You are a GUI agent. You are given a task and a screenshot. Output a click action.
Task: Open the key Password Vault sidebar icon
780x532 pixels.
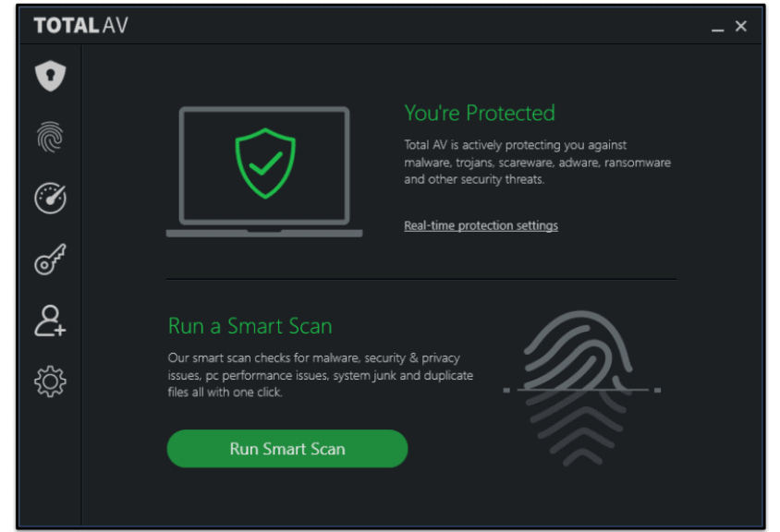51,260
